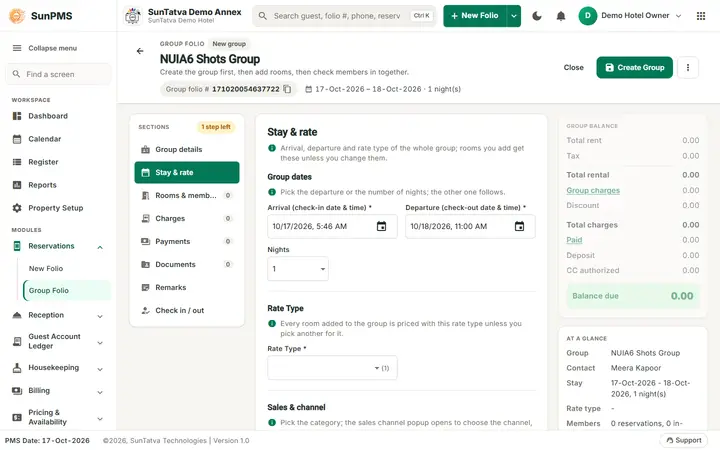Click the Collapse menu hamburger icon
Image resolution: width=720 pixels, height=450 pixels.
(x=17, y=48)
